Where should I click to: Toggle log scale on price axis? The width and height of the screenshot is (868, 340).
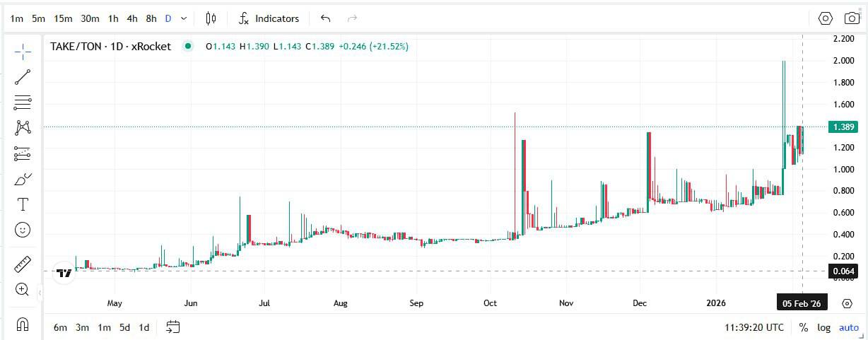(824, 327)
